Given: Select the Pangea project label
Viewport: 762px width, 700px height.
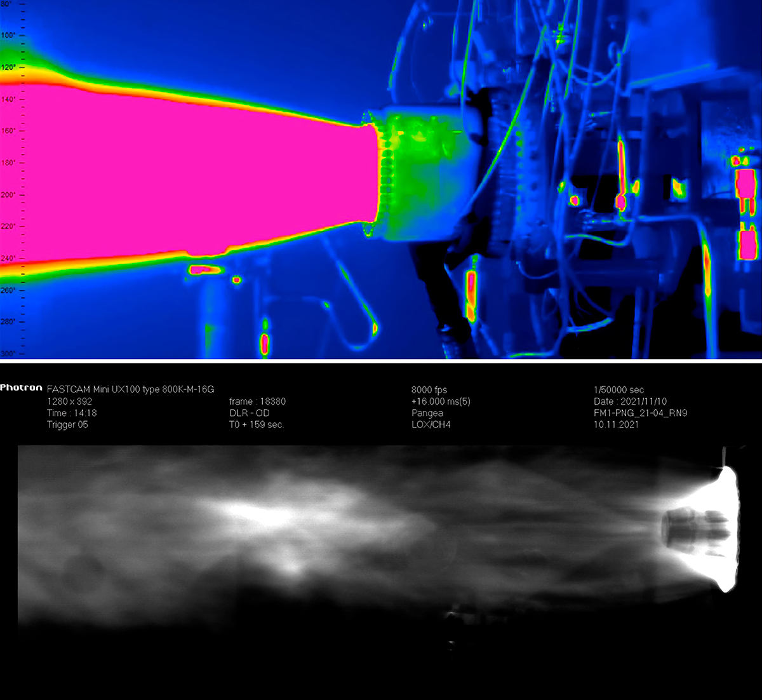Looking at the screenshot, I should 425,413.
